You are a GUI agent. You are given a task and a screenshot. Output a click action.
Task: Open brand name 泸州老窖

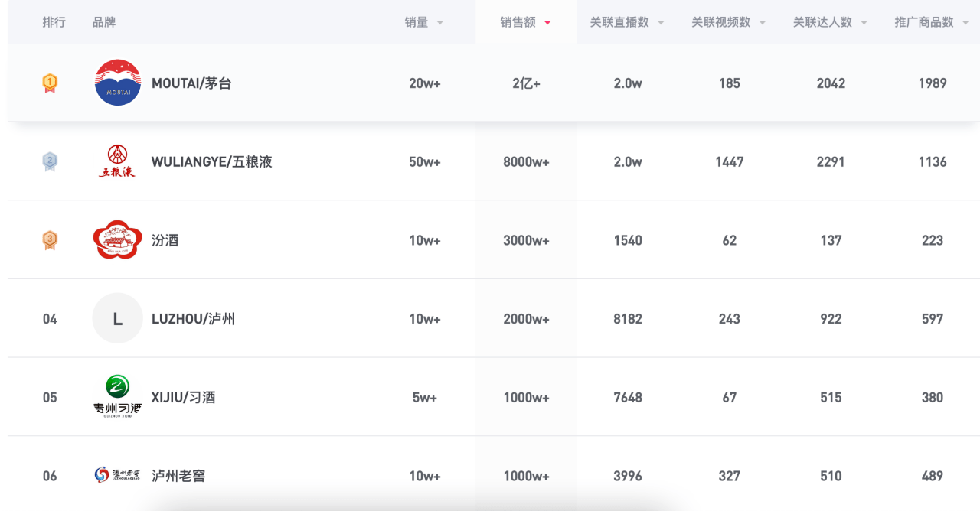point(178,476)
